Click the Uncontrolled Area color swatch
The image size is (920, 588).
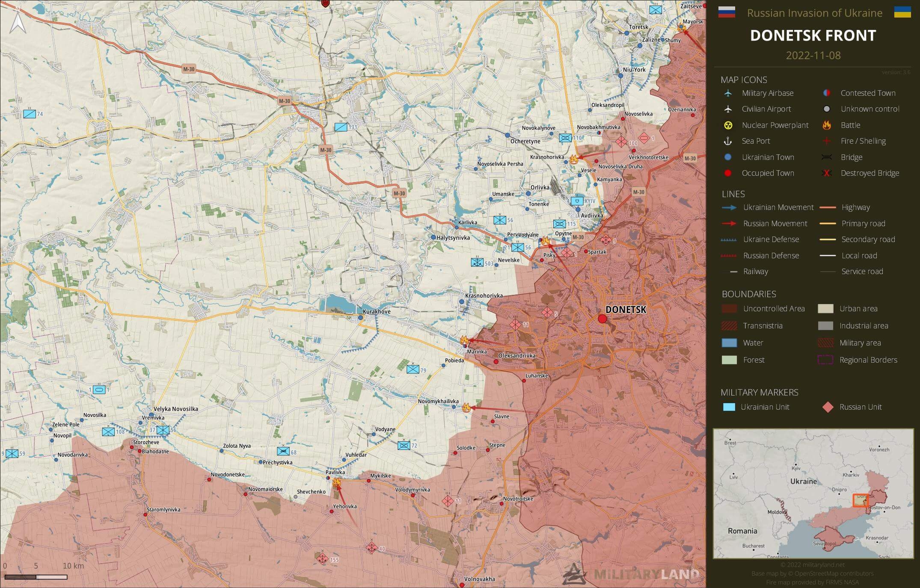click(x=729, y=309)
